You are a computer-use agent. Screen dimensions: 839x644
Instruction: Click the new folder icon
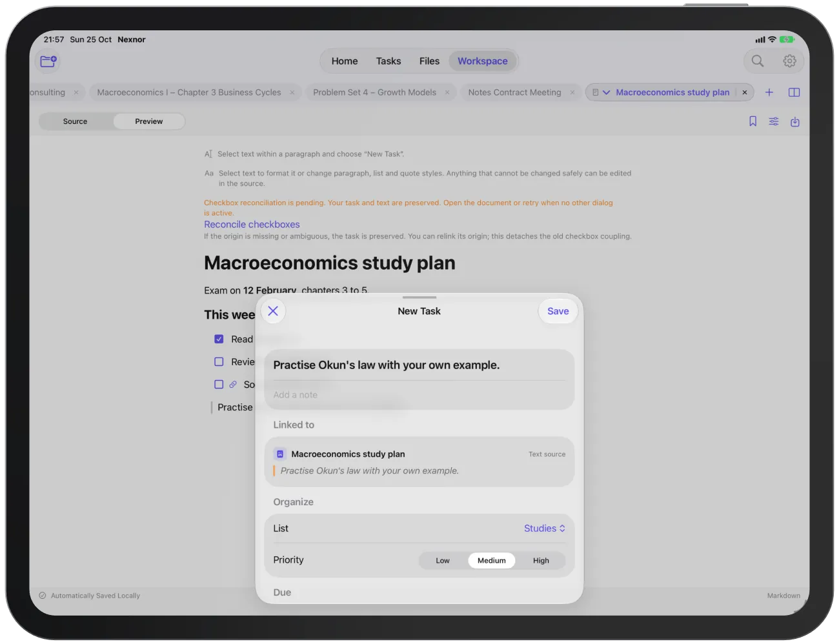pyautogui.click(x=48, y=61)
